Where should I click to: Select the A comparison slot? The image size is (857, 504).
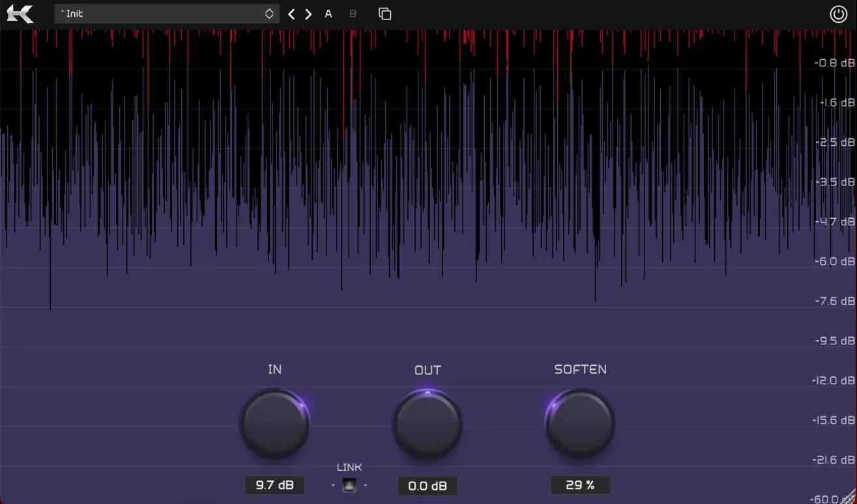(x=328, y=13)
